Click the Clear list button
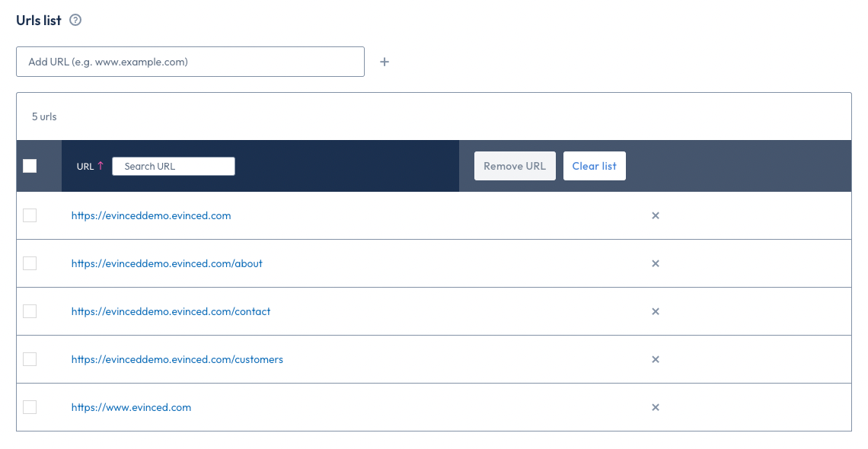 595,166
